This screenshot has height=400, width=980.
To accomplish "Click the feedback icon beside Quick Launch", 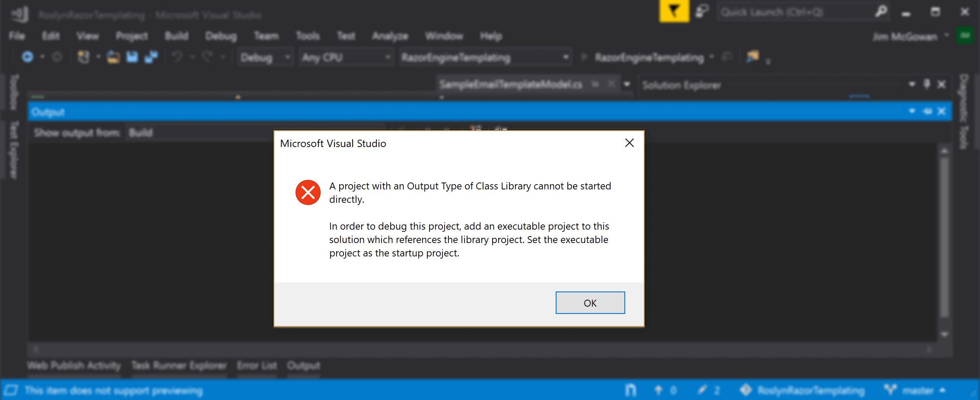I will coord(702,11).
